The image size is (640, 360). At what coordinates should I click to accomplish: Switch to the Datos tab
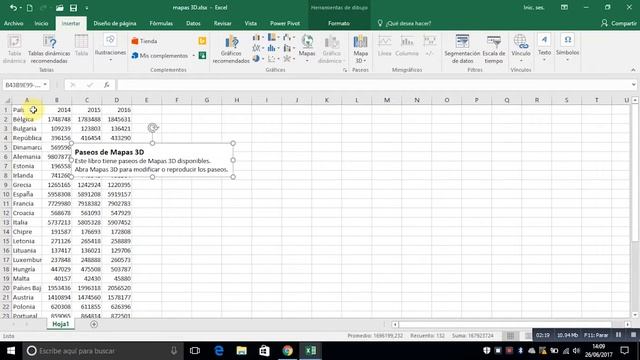pos(193,24)
